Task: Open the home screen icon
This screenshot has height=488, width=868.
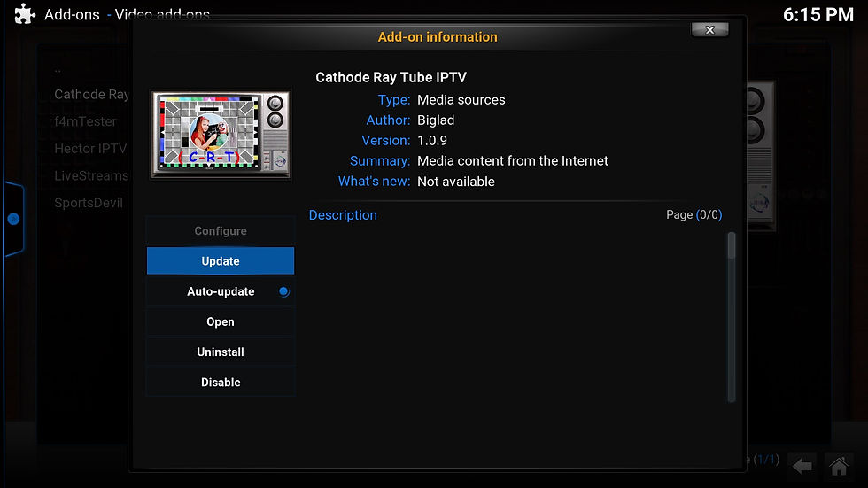Action: (x=839, y=466)
